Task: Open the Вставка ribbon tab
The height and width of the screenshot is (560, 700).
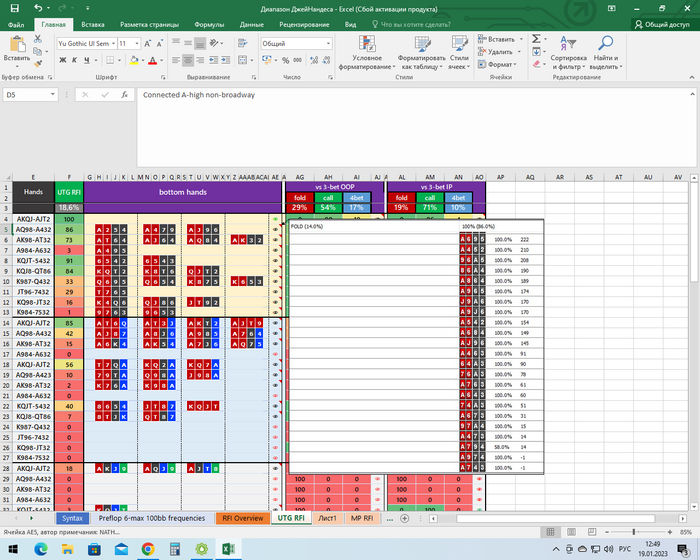Action: [x=93, y=25]
